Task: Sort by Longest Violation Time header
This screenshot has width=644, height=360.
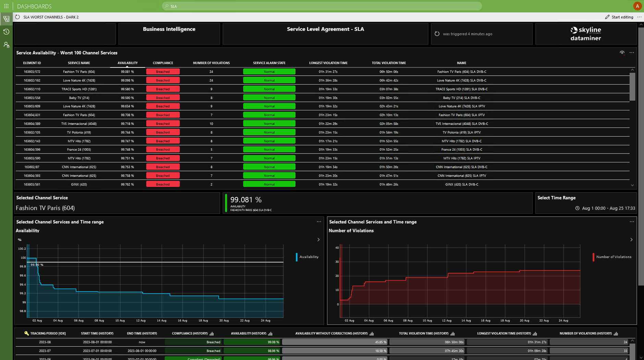Action: (x=328, y=63)
